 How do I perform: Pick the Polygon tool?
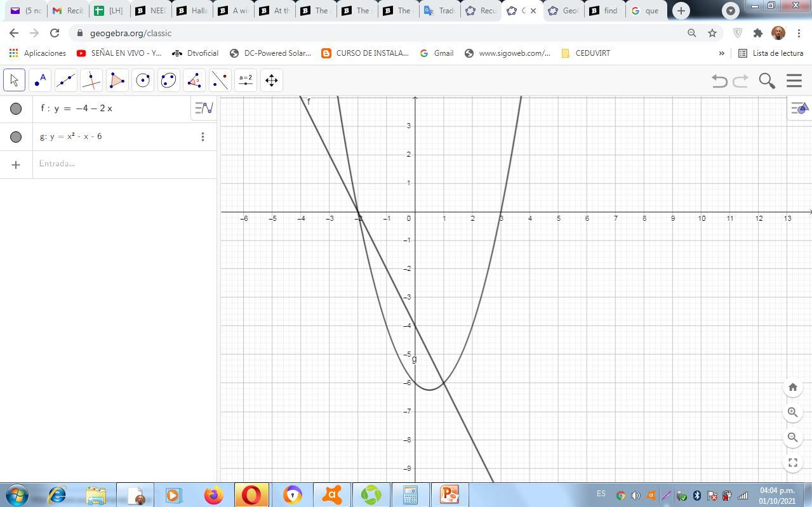coord(117,81)
